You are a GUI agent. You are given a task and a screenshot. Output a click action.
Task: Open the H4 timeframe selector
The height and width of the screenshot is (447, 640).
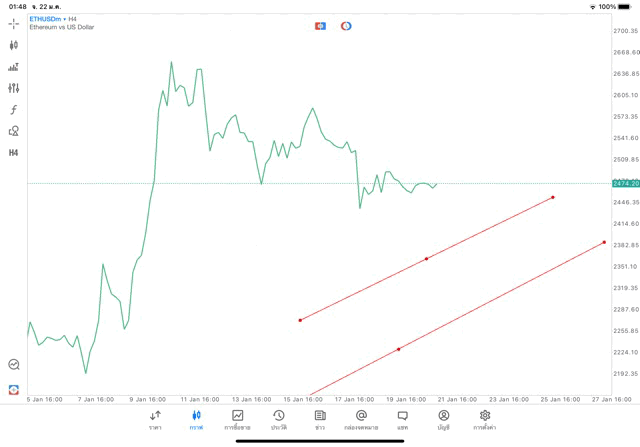[x=14, y=153]
